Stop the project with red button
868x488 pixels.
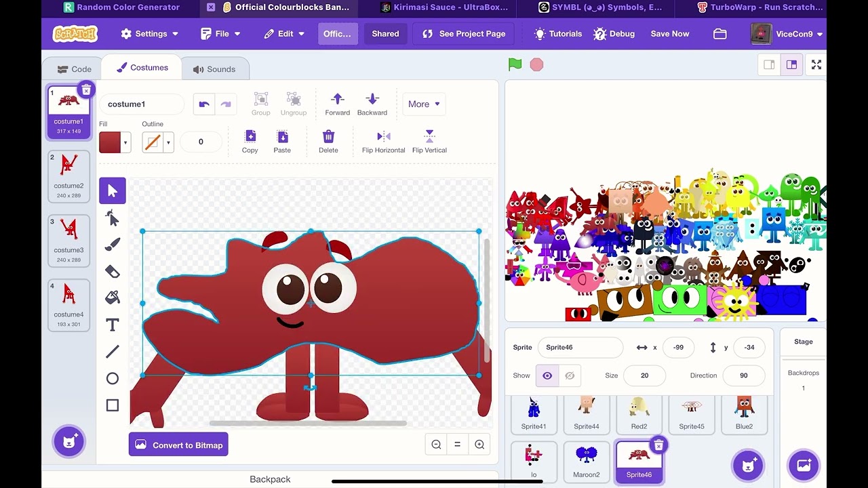(536, 64)
